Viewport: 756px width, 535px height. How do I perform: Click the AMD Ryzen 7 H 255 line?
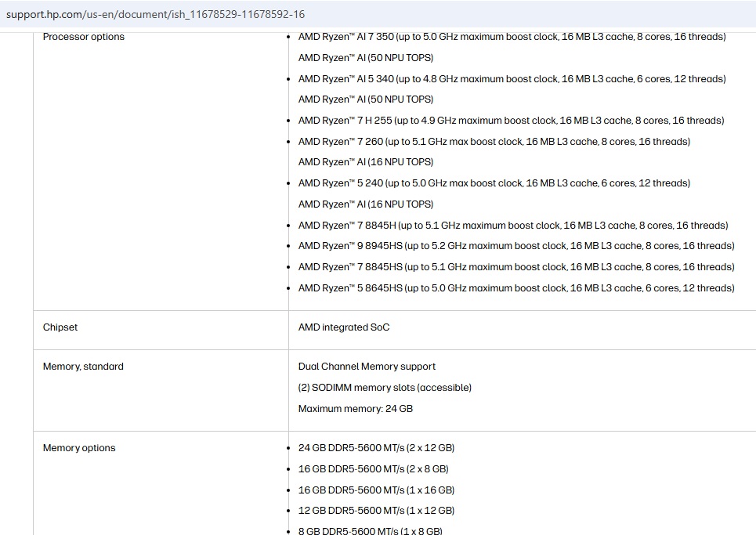point(511,121)
